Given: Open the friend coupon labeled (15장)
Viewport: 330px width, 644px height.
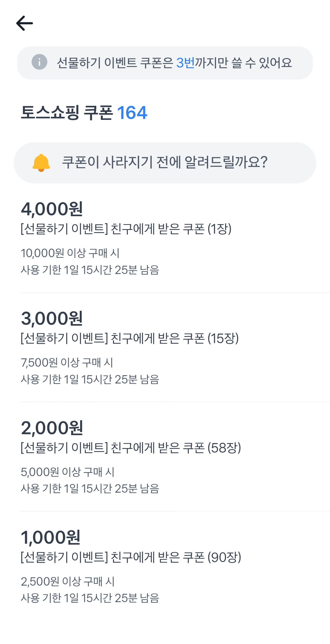Looking at the screenshot, I should pyautogui.click(x=130, y=338).
